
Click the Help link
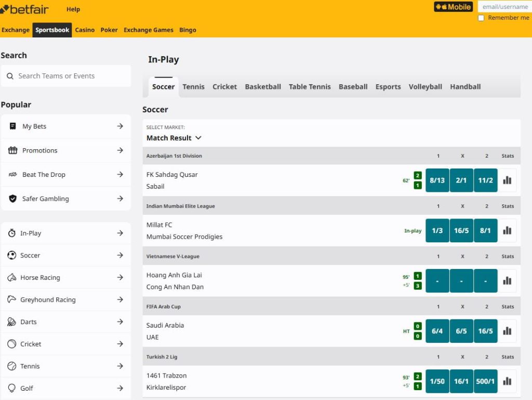[73, 9]
